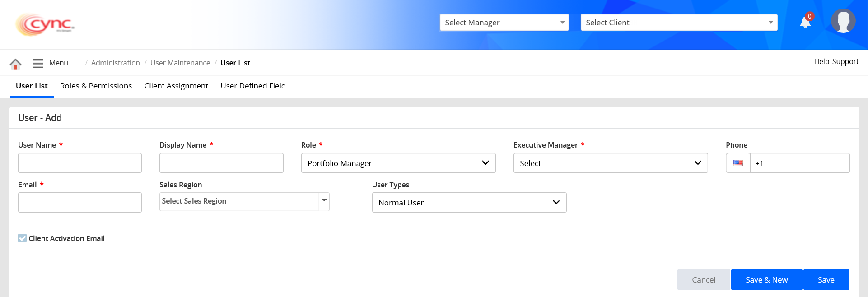
Task: Click the US flag country selector
Action: click(x=738, y=163)
